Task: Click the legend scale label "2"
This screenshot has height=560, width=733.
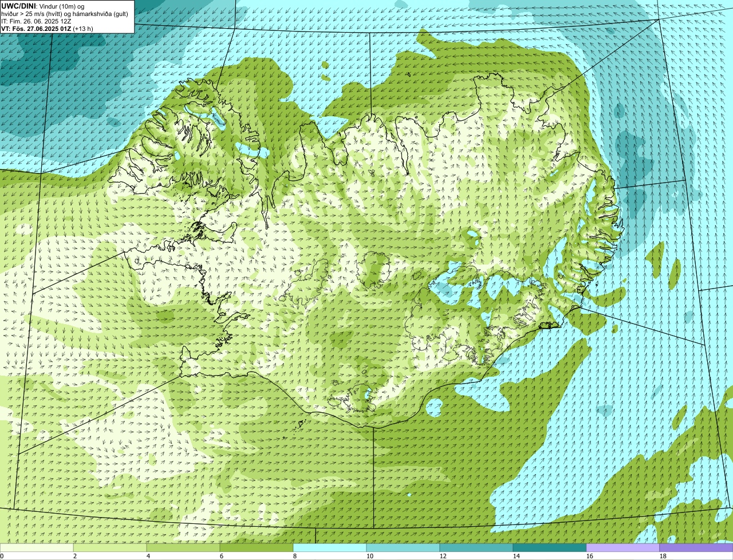Action: point(75,556)
